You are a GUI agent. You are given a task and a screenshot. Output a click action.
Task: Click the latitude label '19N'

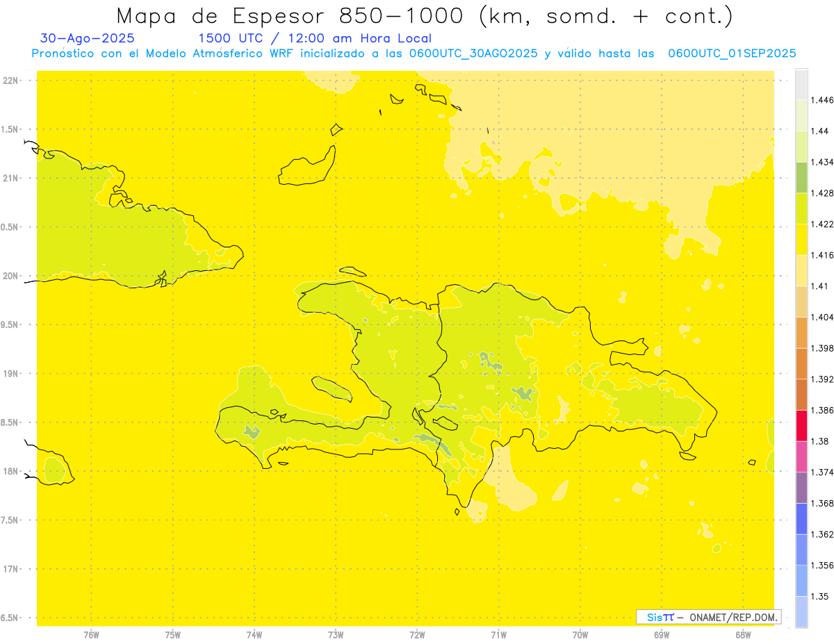click(10, 374)
